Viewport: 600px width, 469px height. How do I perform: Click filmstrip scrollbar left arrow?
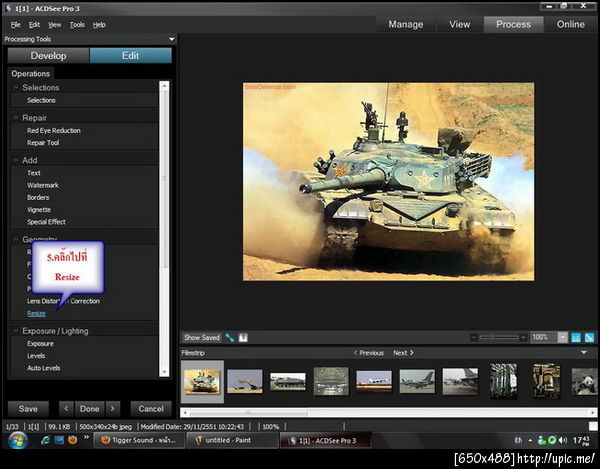[x=185, y=413]
